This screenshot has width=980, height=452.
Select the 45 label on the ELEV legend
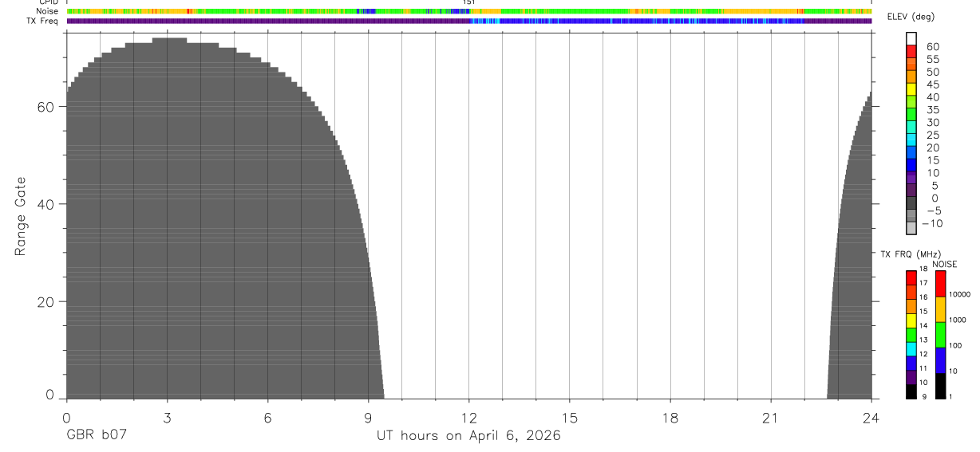932,85
